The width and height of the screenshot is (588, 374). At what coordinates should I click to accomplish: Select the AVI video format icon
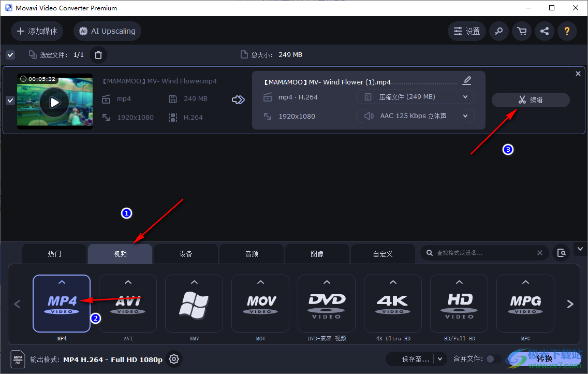point(128,304)
